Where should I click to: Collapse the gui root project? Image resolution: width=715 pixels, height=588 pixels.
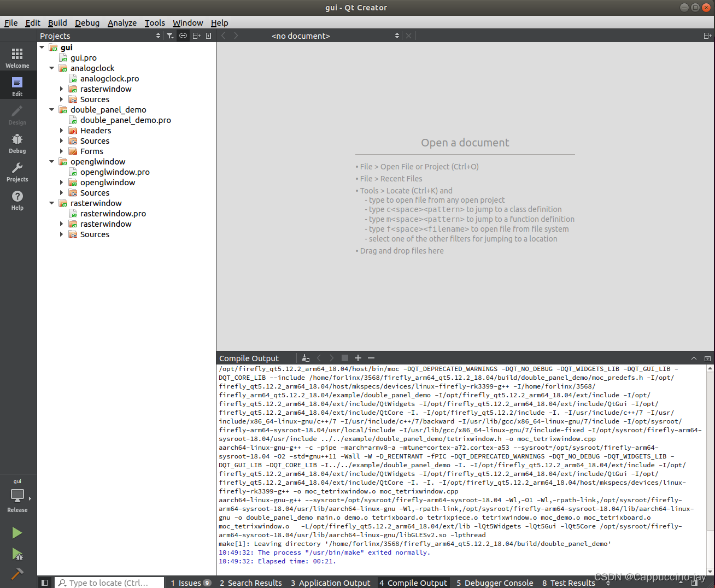point(42,48)
